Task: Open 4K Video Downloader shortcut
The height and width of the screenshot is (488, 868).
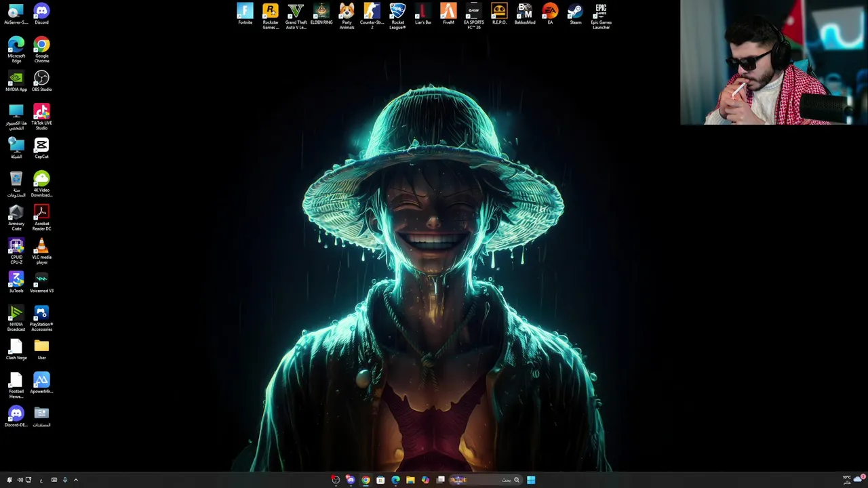Action: coord(41,184)
